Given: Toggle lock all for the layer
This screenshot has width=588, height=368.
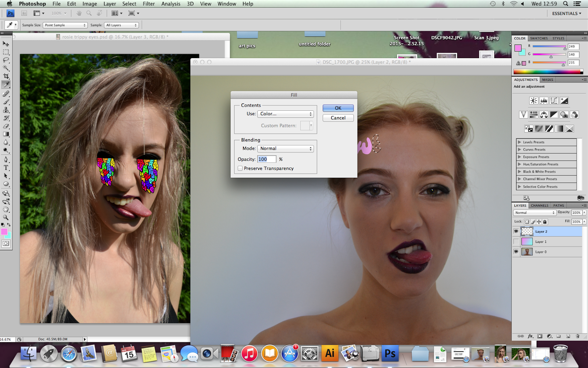Looking at the screenshot, I should coord(545,222).
